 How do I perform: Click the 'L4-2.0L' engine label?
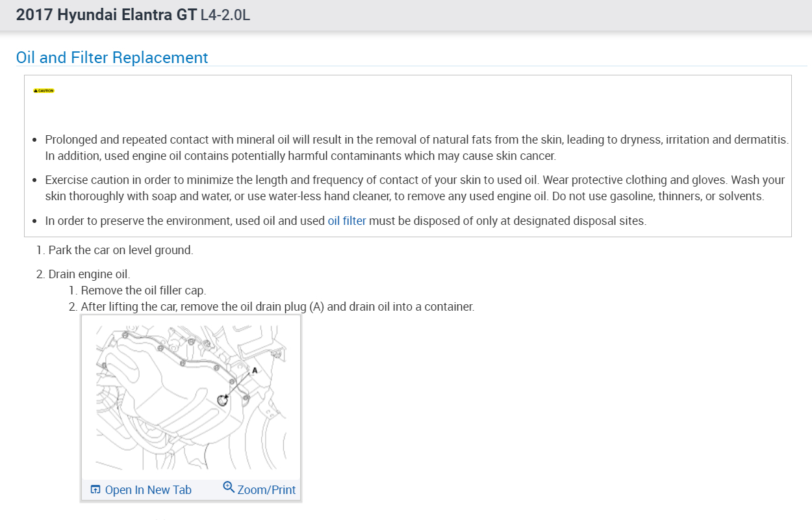[x=225, y=15]
